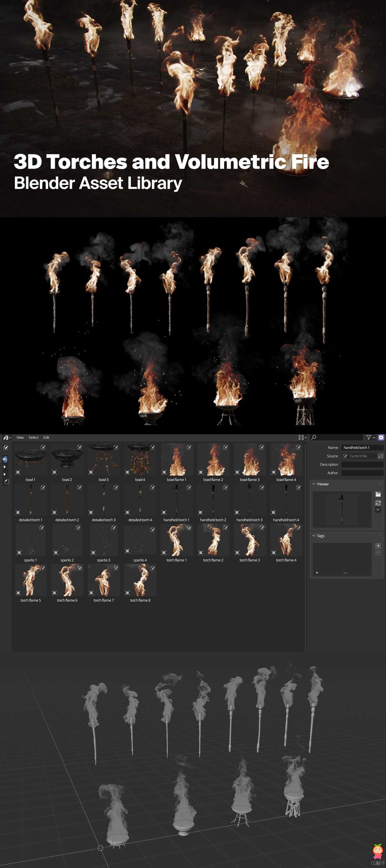Remove a tag with the minus button
This screenshot has height=868, width=386.
point(378,552)
